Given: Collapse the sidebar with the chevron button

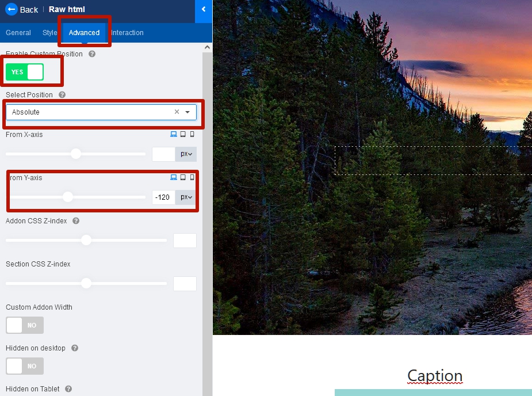Looking at the screenshot, I should pos(204,9).
